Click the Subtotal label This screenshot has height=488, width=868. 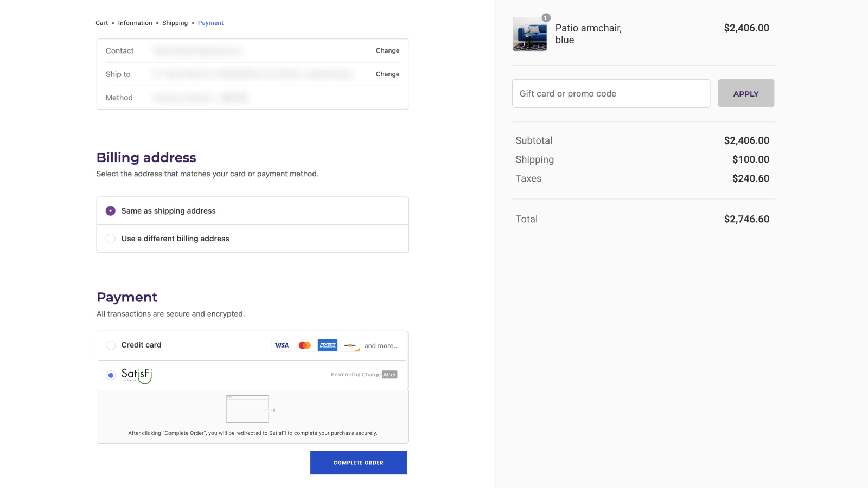(534, 140)
